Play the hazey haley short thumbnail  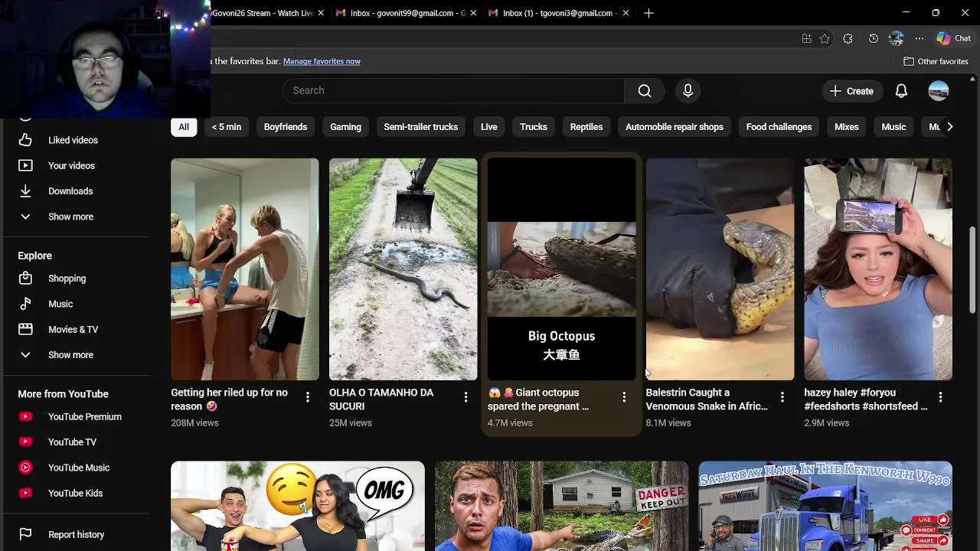878,269
